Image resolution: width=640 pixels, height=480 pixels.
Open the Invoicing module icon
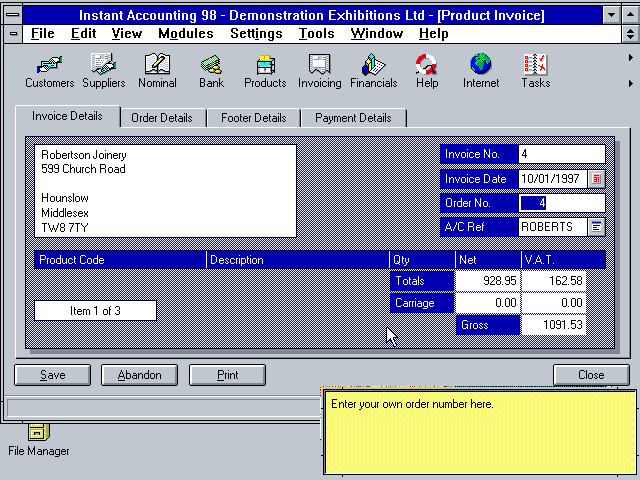(x=320, y=71)
